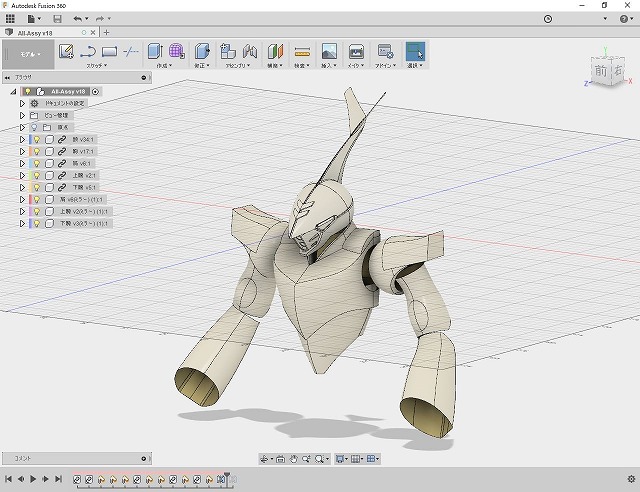The width and height of the screenshot is (640, 492).
Task: Open the Create Form purple sphere tool
Action: [x=176, y=51]
